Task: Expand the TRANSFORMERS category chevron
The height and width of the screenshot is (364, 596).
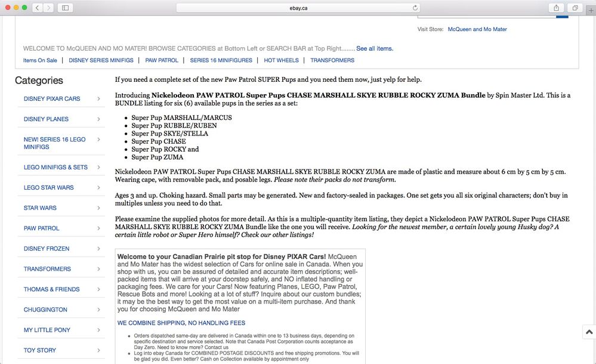Action: point(98,269)
